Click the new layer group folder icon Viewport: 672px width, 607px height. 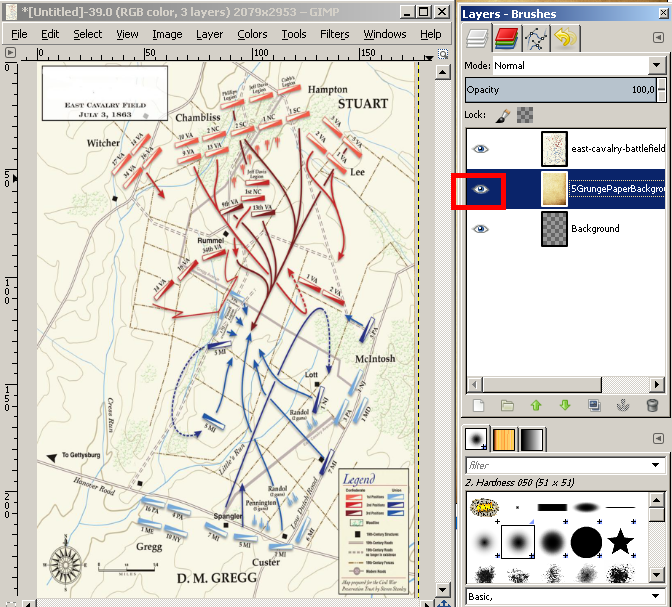(507, 406)
